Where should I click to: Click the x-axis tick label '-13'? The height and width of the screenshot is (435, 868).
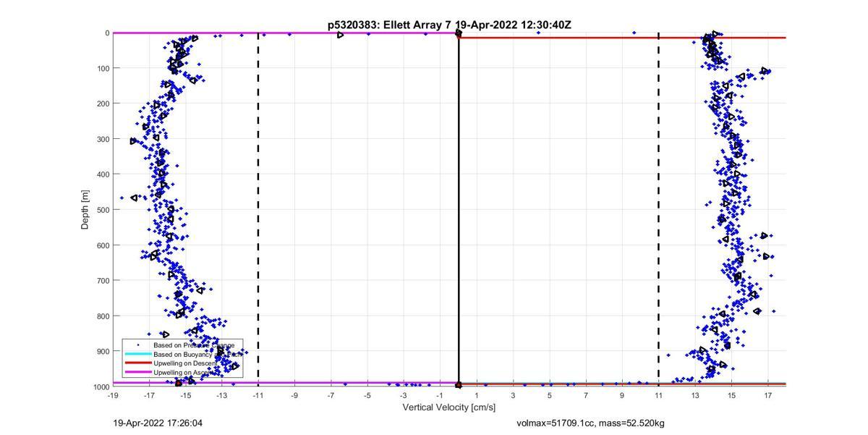tap(222, 396)
